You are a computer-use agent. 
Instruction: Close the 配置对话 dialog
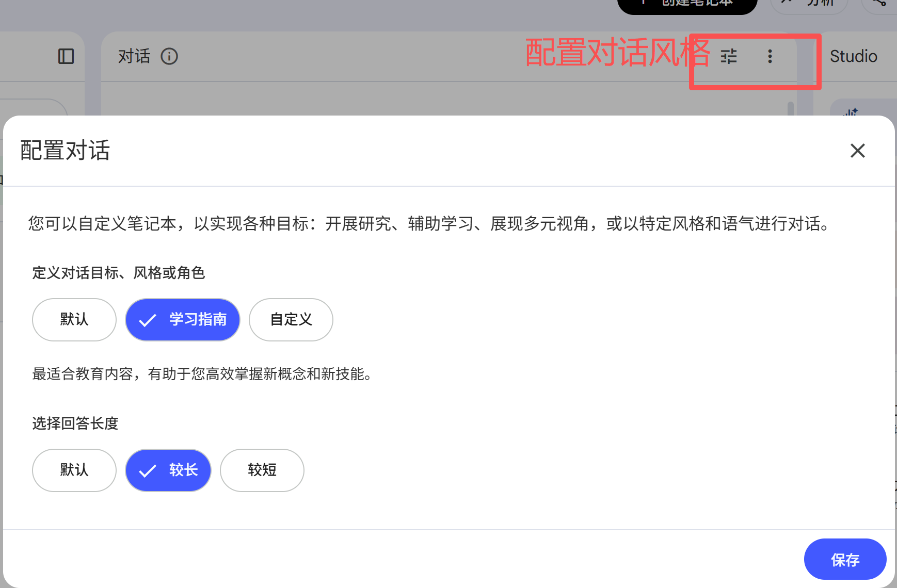[857, 151]
